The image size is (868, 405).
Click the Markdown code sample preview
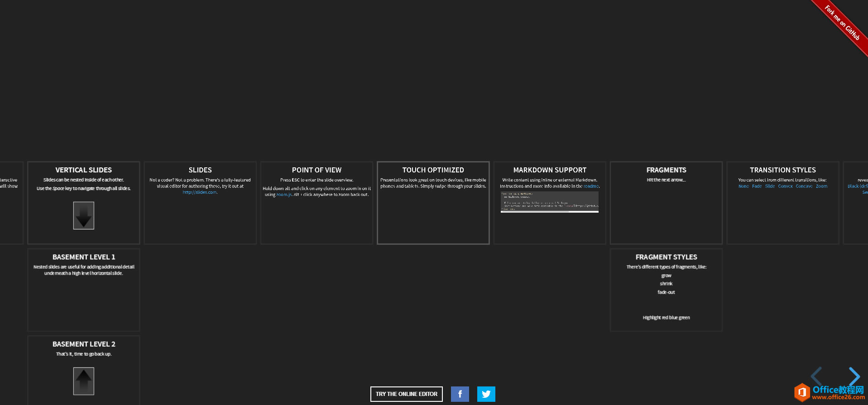549,202
